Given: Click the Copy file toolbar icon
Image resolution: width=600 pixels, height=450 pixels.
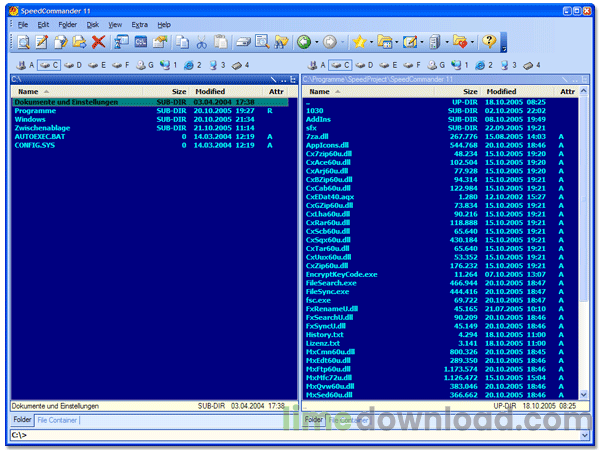Looking at the screenshot, I should tap(60, 42).
